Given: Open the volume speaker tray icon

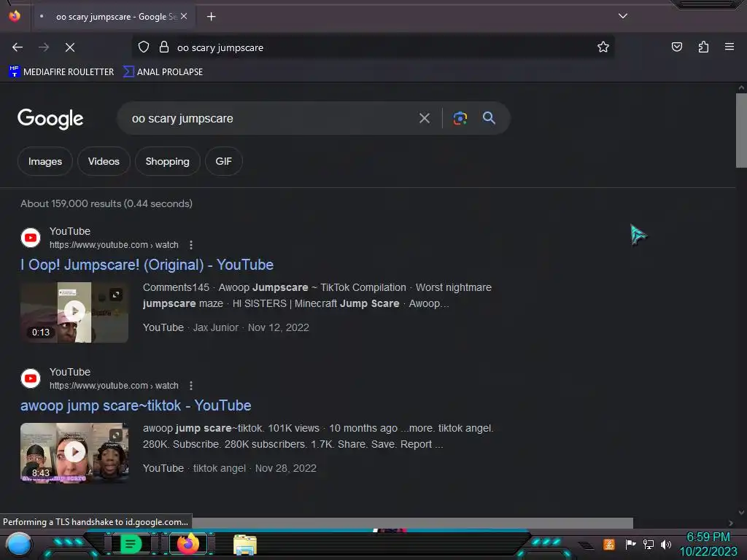Looking at the screenshot, I should (666, 544).
